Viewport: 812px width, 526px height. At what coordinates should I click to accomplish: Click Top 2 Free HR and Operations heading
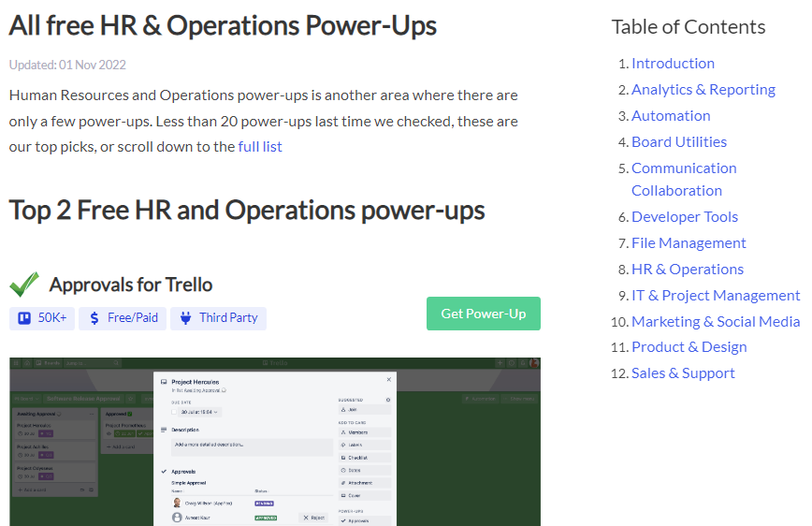pos(247,211)
